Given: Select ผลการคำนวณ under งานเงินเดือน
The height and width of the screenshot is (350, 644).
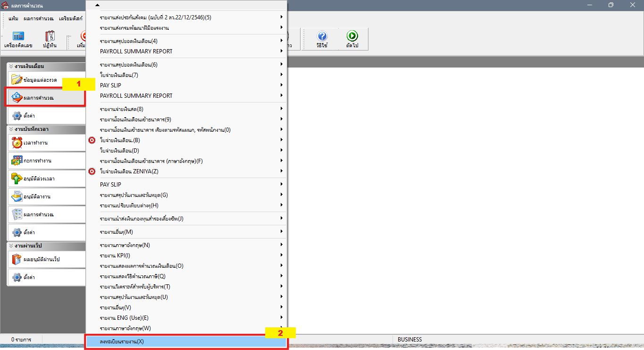Looking at the screenshot, I should 46,98.
